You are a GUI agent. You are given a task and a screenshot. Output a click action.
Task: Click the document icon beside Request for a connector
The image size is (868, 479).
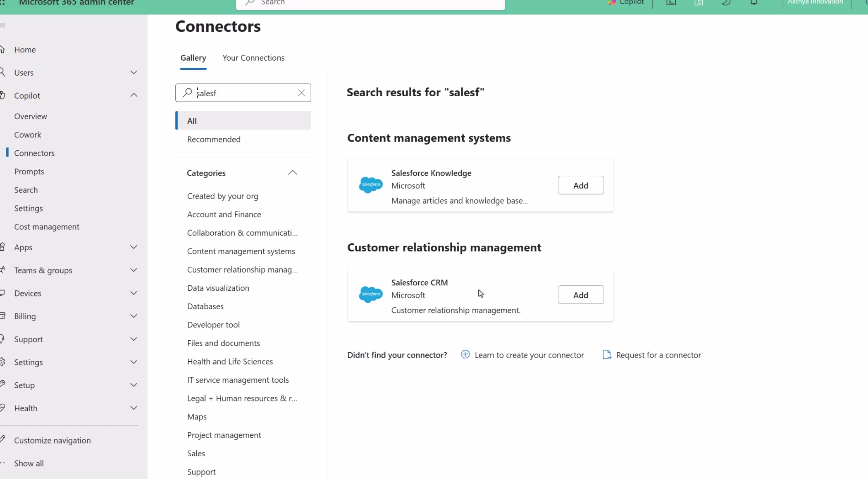[x=606, y=354]
